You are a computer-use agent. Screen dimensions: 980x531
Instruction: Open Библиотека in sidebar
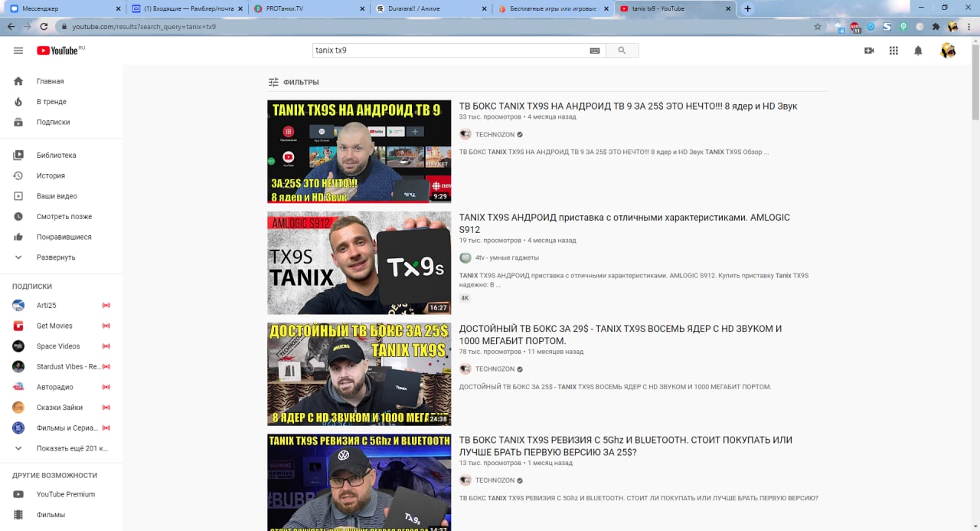(61, 155)
